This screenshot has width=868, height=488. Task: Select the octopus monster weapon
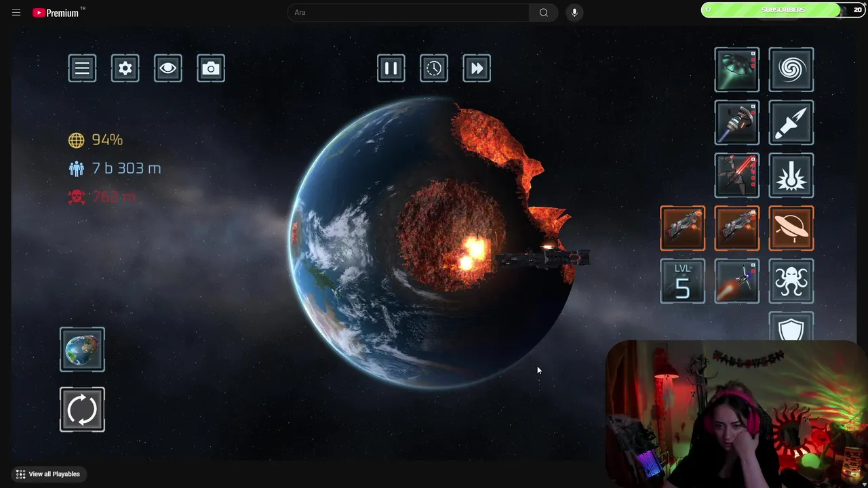[791, 281]
